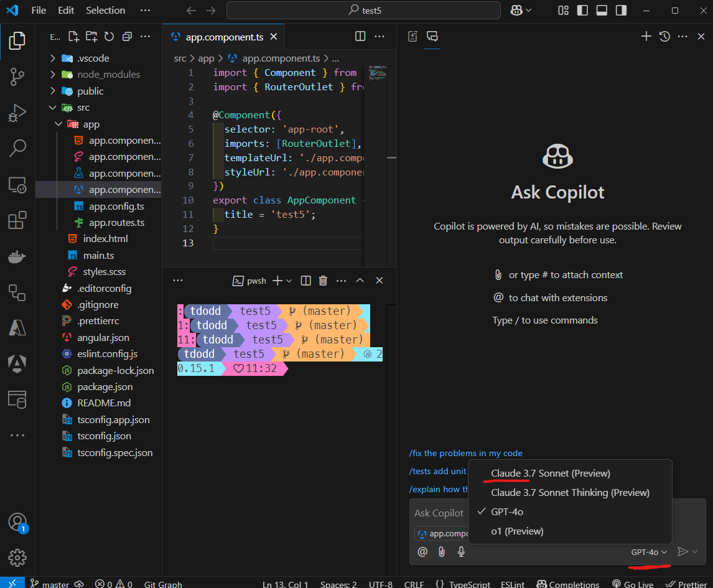This screenshot has width=713, height=588.
Task: Start a new Copilot chat
Action: tap(646, 36)
